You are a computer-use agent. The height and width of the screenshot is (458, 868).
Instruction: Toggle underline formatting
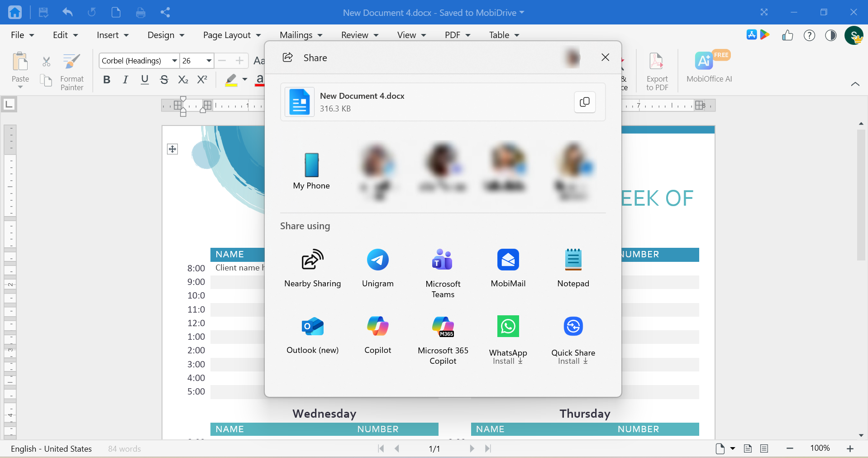tap(145, 80)
